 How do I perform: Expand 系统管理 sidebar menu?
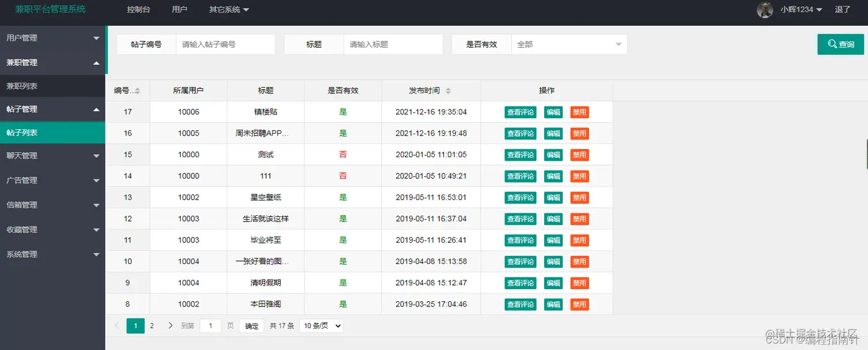tap(52, 254)
